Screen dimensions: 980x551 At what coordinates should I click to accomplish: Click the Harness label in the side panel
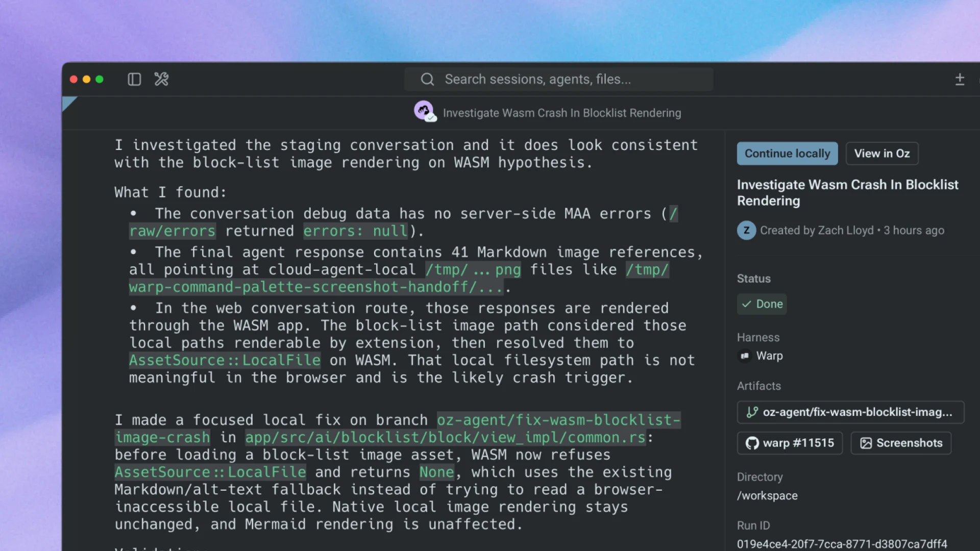(x=758, y=337)
